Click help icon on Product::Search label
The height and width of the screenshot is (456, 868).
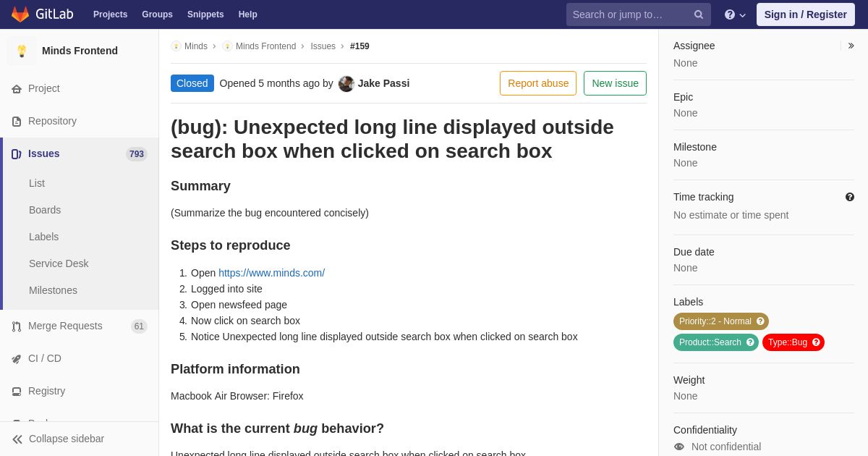[x=750, y=342]
